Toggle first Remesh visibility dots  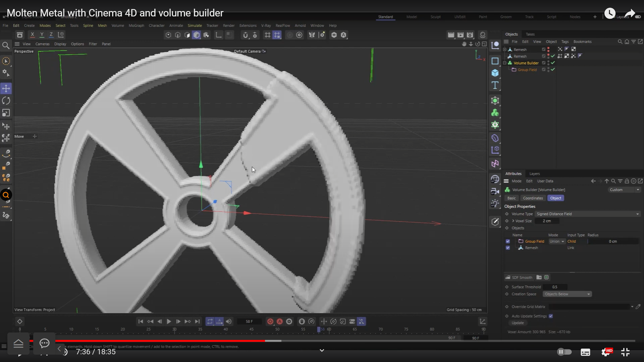tap(548, 49)
